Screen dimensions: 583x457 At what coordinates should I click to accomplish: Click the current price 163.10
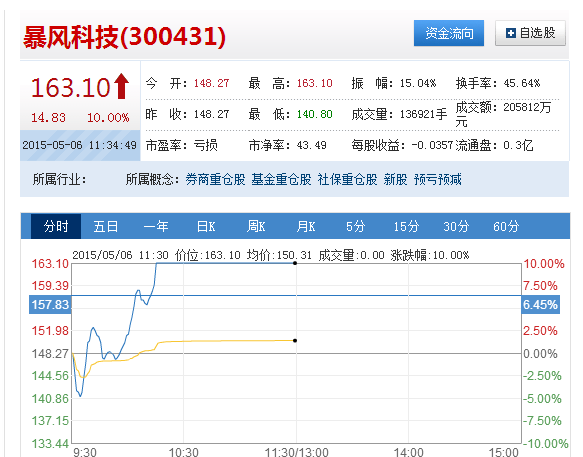tap(71, 87)
